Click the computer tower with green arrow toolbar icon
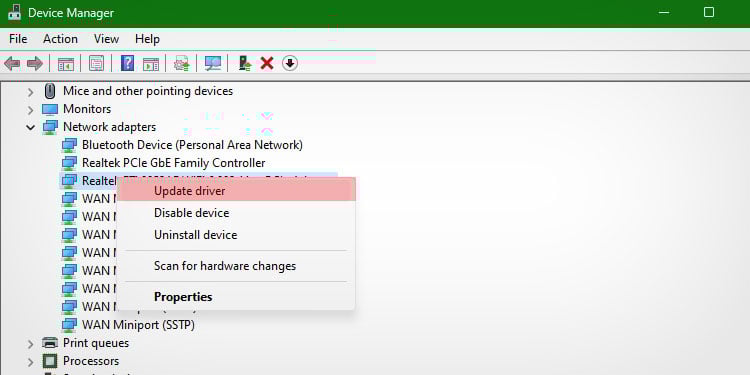The width and height of the screenshot is (750, 375). pos(245,63)
